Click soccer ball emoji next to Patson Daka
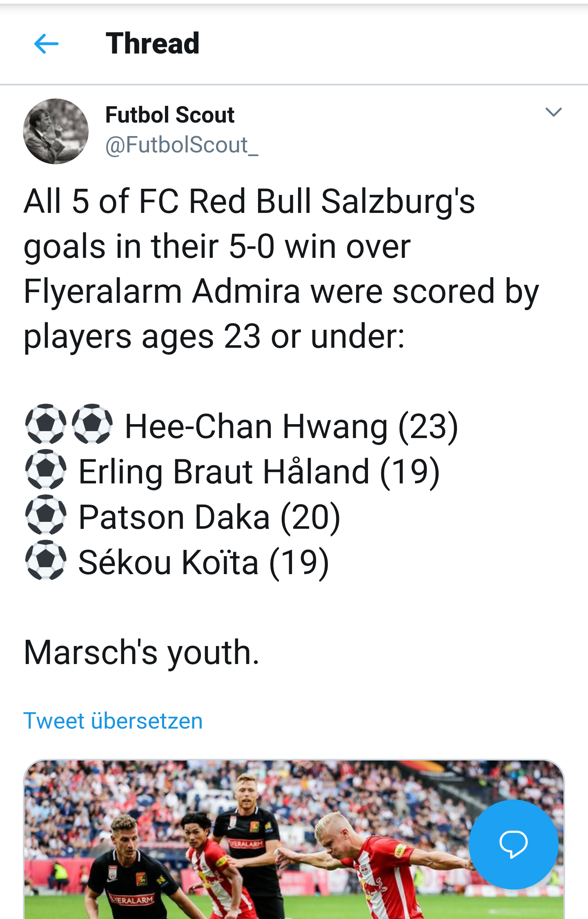The height and width of the screenshot is (919, 588). [46, 515]
